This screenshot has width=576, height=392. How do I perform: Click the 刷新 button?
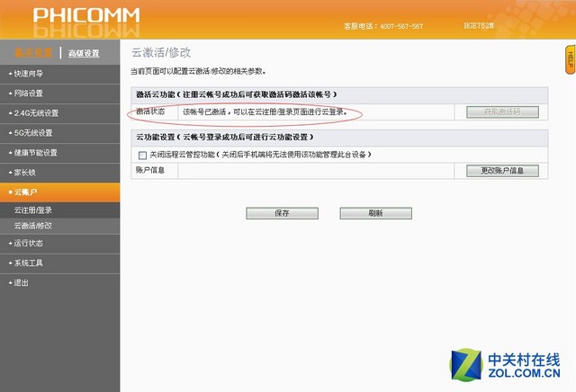point(376,213)
